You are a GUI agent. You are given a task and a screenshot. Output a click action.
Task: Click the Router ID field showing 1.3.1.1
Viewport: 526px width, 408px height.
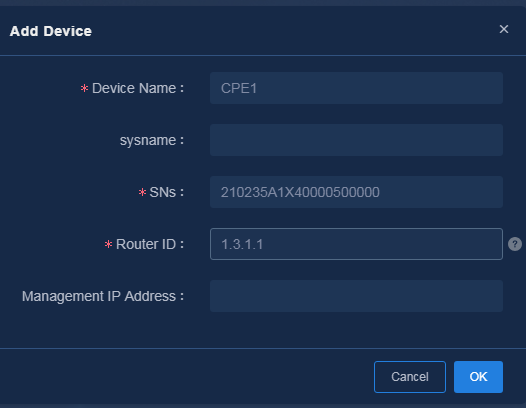coord(356,244)
